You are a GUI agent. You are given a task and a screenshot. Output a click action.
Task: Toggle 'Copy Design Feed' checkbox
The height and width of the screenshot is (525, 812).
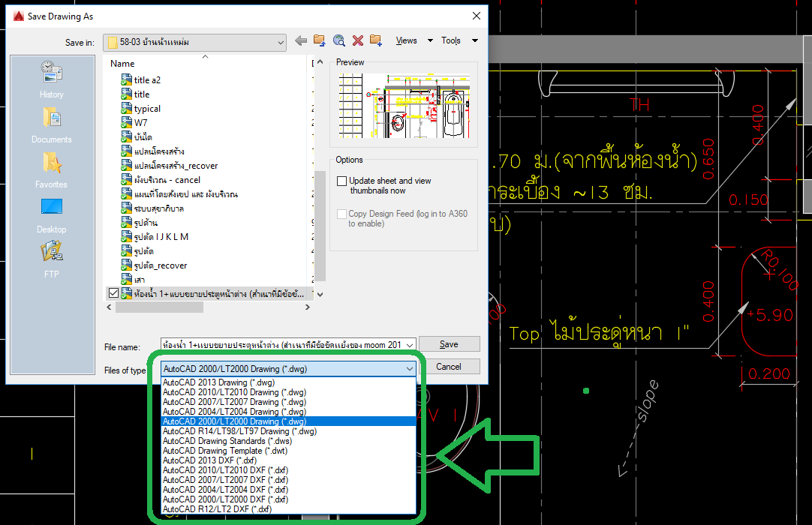(341, 214)
